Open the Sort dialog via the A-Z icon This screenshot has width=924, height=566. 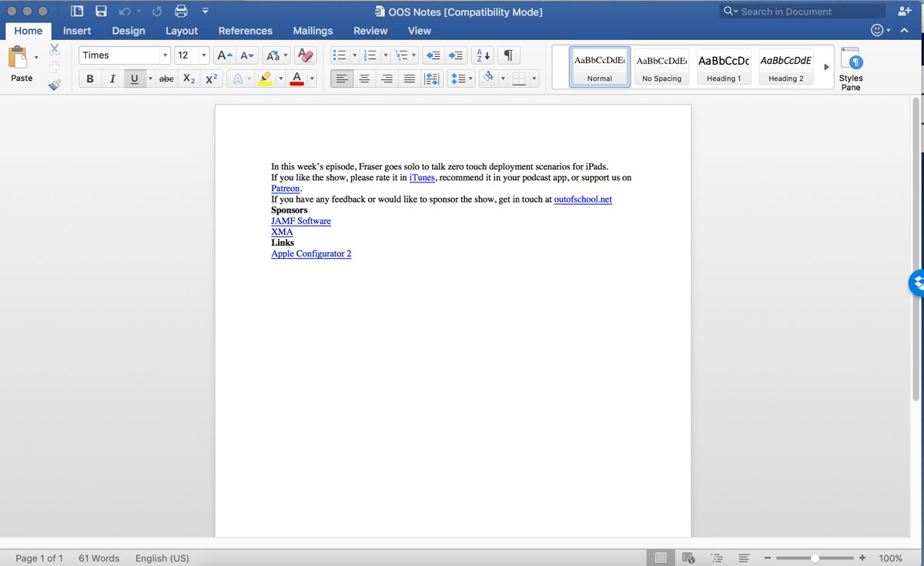click(481, 55)
